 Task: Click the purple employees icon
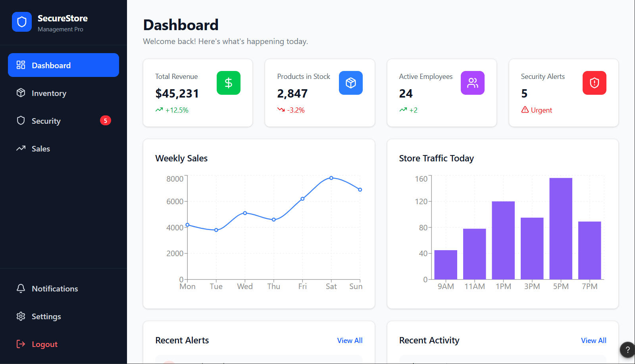(473, 83)
